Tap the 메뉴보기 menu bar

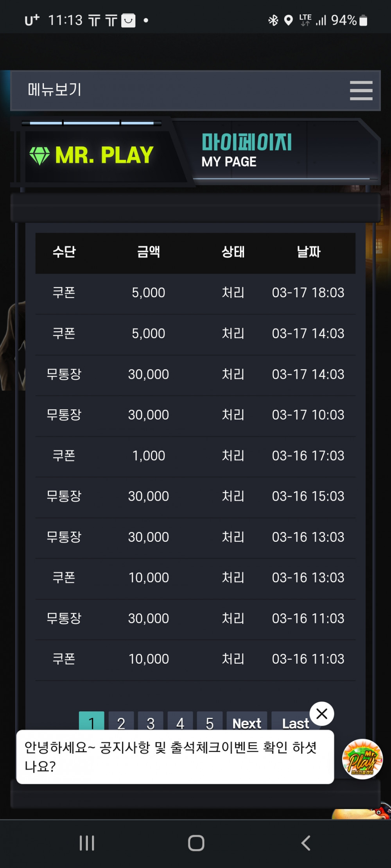[x=195, y=91]
